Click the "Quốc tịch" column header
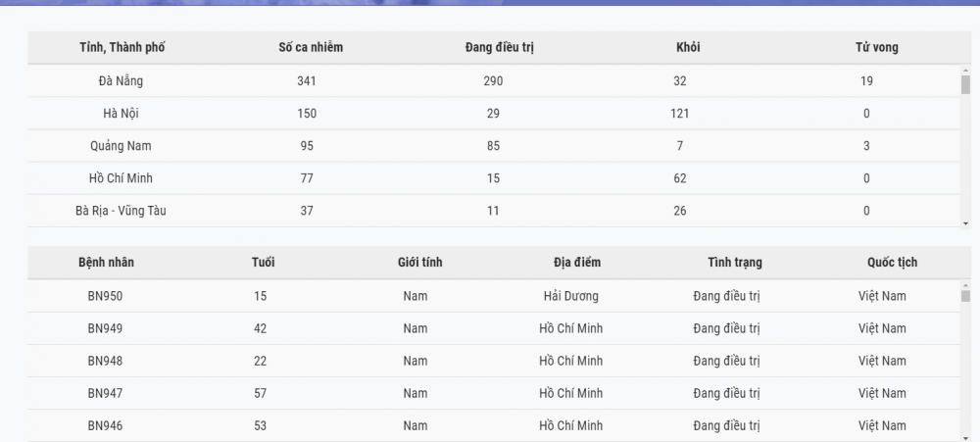This screenshot has height=442, width=980. tap(892, 262)
